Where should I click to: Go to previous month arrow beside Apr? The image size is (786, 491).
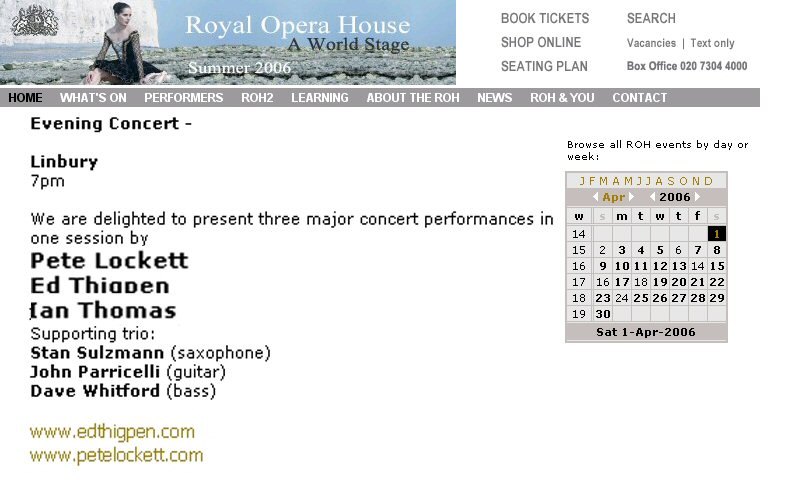tap(596, 197)
